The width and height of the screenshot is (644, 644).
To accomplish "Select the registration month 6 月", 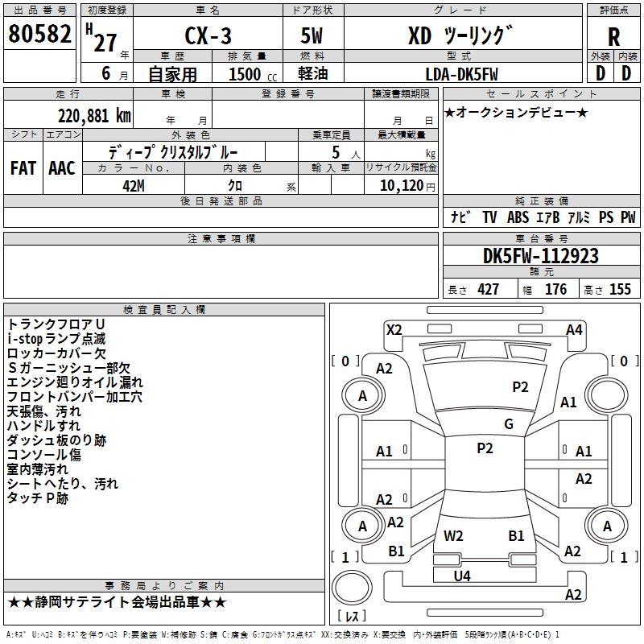I will 115,73.
